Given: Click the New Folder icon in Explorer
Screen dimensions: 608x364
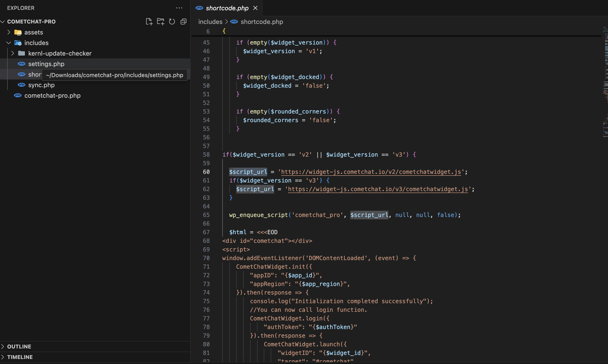Looking at the screenshot, I should 161,22.
